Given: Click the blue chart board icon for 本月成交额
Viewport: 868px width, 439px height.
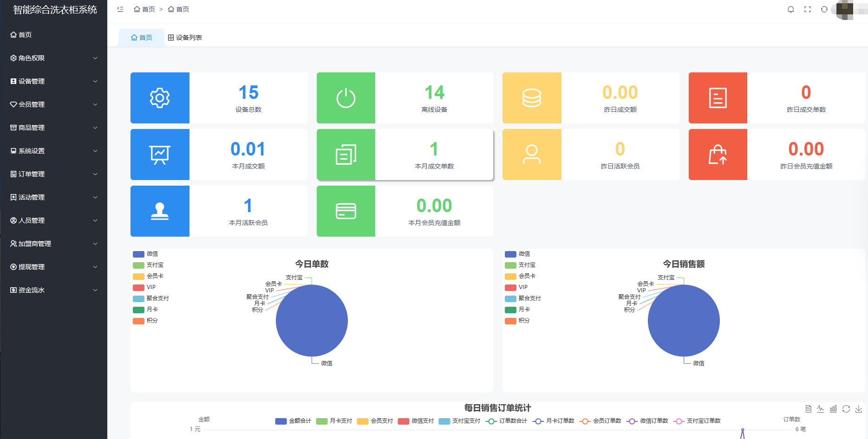Looking at the screenshot, I should tap(160, 155).
